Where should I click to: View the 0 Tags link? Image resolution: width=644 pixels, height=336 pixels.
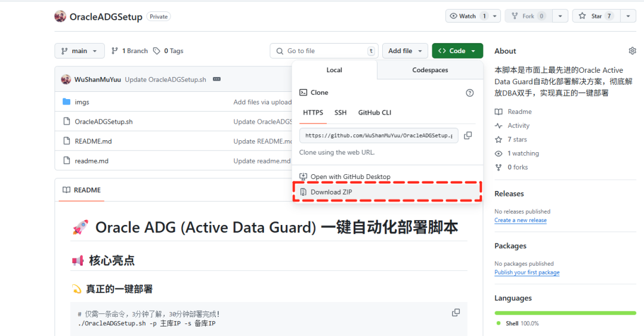pos(168,51)
